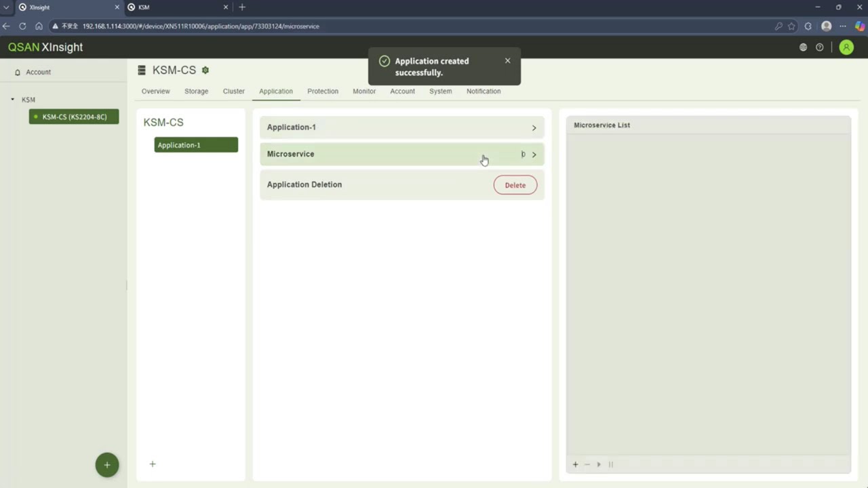Open browser settings and more menu

[843, 26]
